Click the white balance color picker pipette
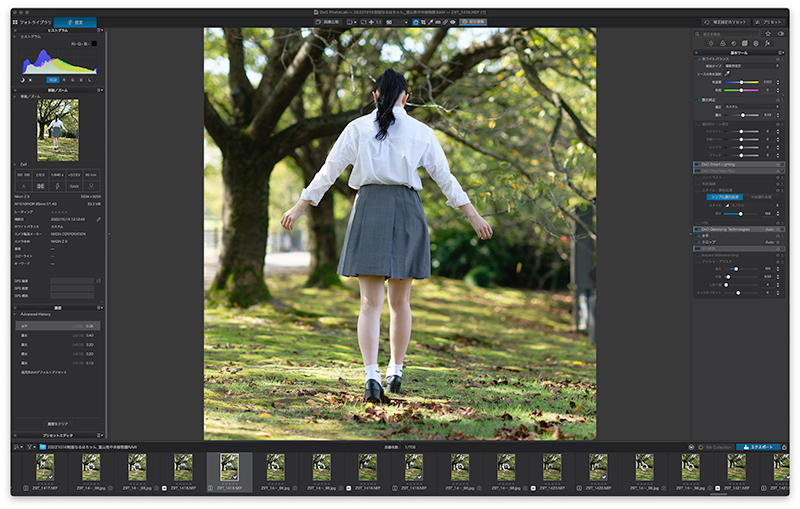Image resolution: width=800 pixels, height=509 pixels. (728, 74)
